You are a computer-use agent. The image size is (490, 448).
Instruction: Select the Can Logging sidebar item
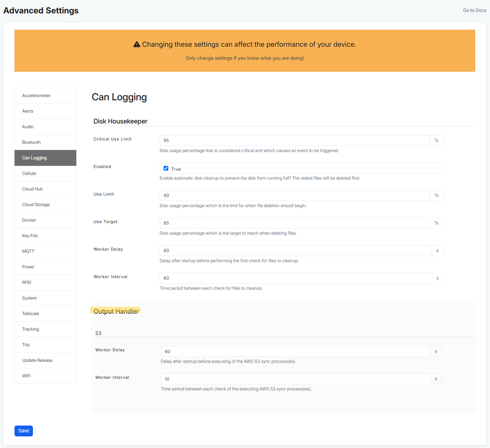pos(45,158)
